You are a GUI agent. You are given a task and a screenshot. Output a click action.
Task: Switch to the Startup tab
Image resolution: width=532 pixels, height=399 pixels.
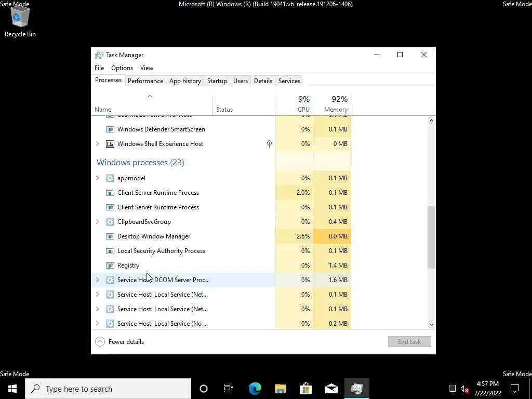[217, 81]
